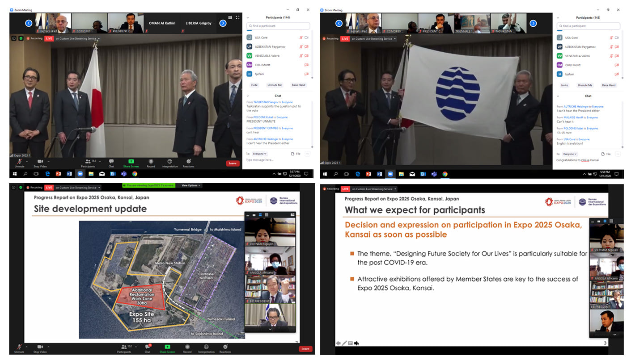The width and height of the screenshot is (631, 364).
Task: Toggle Record in the 152-participant meeting toolbar
Action: coord(187,347)
